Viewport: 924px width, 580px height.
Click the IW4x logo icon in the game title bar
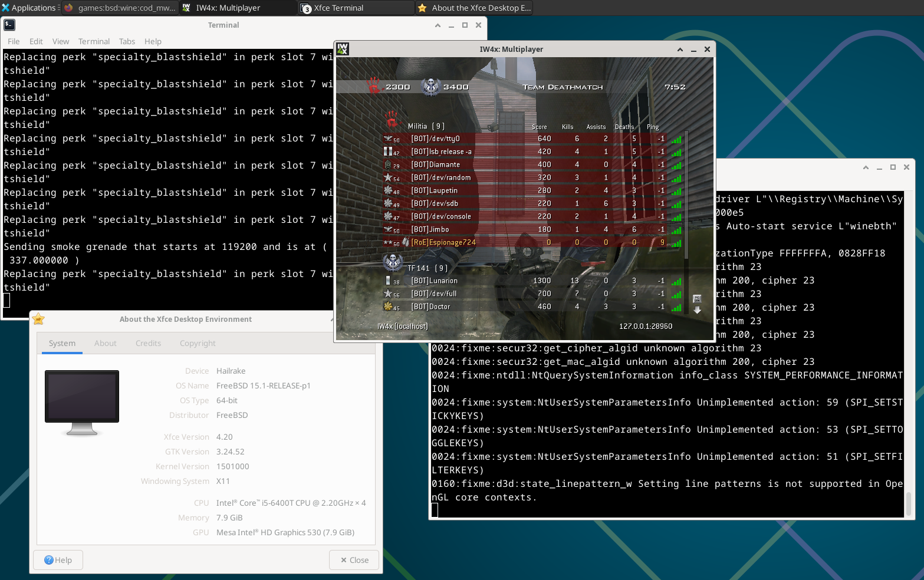click(x=343, y=49)
